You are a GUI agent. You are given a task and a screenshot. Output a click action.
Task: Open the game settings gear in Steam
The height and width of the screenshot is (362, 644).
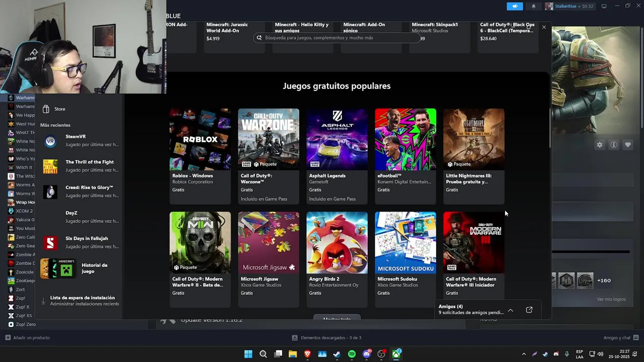[x=600, y=145]
